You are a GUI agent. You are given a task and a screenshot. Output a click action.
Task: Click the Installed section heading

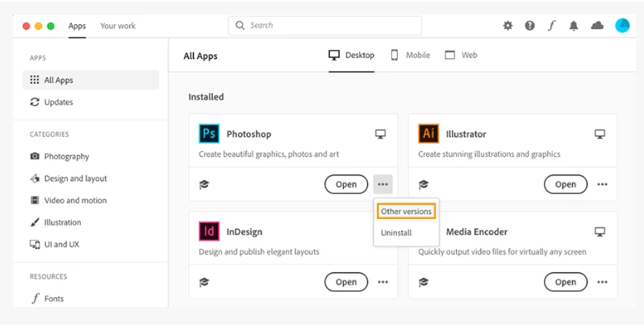206,97
